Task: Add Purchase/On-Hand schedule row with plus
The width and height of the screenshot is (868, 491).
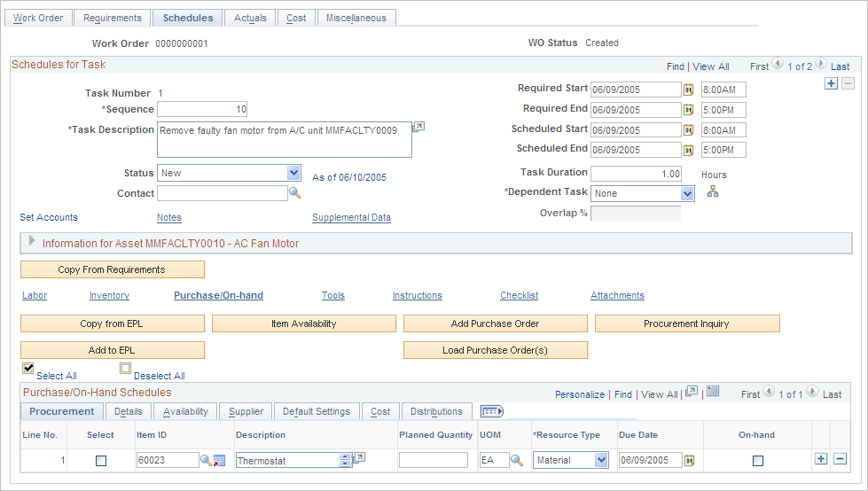Action: coord(822,459)
